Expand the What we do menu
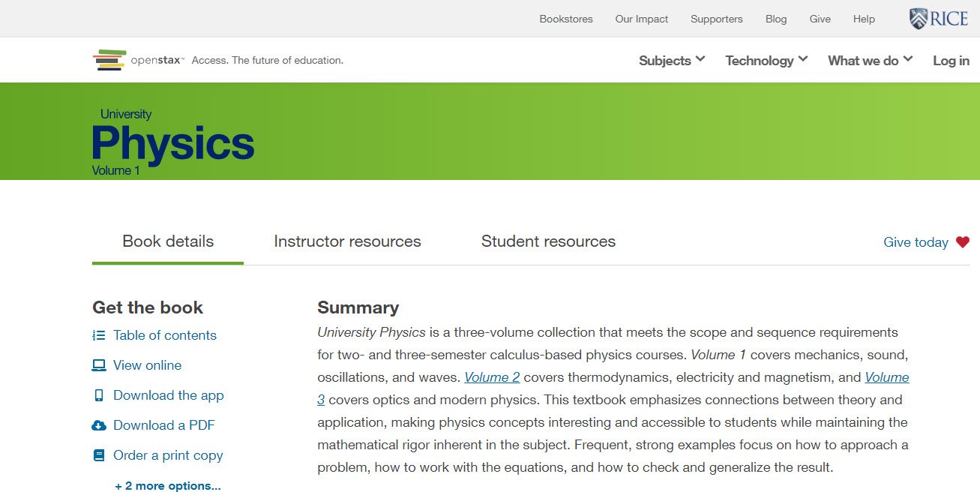Screen dimensions: 980x498 tap(870, 61)
